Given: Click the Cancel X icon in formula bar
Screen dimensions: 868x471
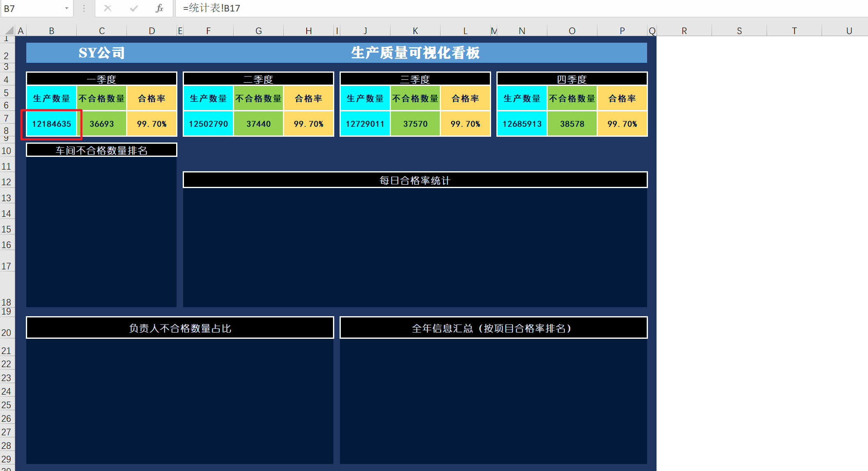Looking at the screenshot, I should point(108,8).
